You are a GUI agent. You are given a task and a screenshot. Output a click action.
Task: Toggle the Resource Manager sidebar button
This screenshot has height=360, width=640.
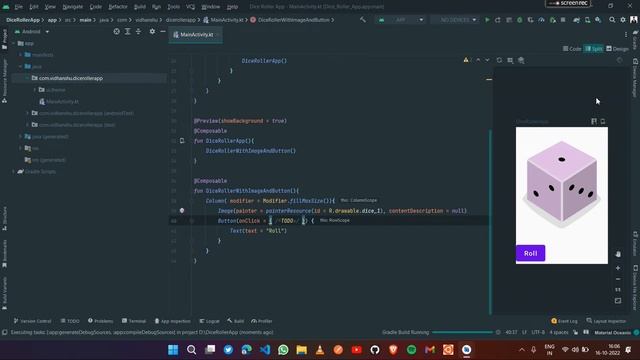[x=4, y=80]
